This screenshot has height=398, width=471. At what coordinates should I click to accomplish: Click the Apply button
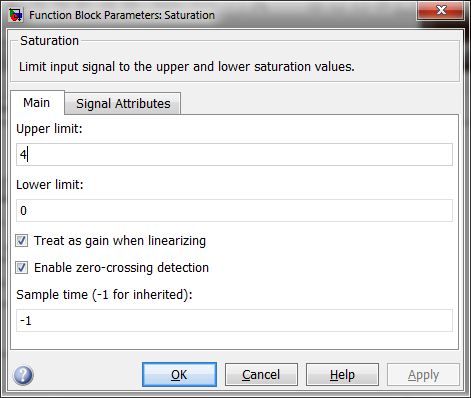(x=423, y=375)
